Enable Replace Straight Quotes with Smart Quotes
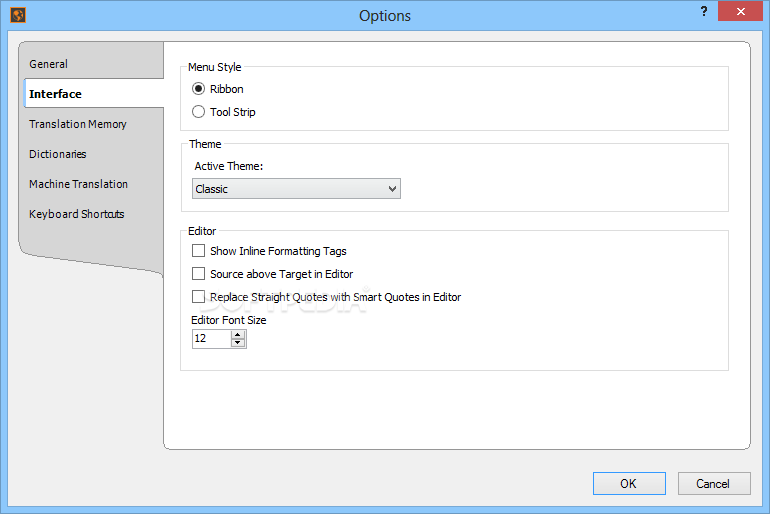This screenshot has width=770, height=514. pos(198,297)
